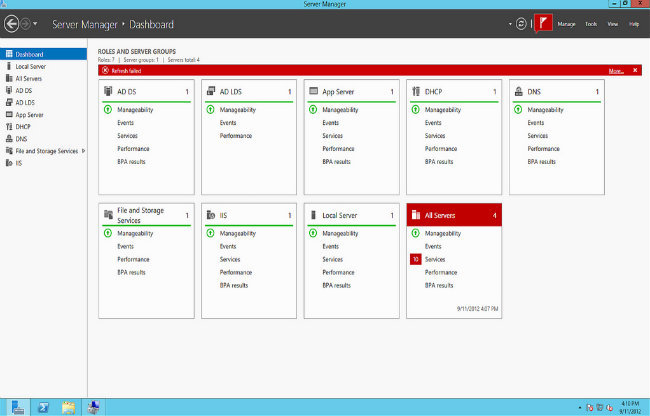Click the DNS tile icon
Image resolution: width=650 pixels, height=416 pixels.
click(x=519, y=92)
